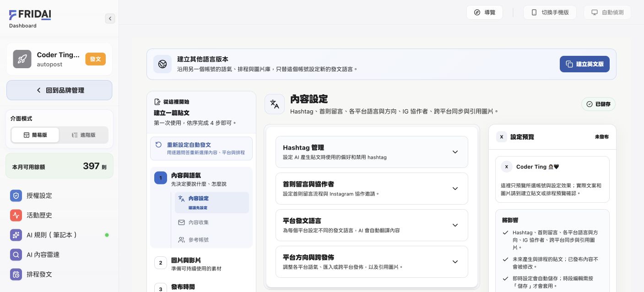The width and height of the screenshot is (644, 292).
Task: Click 切換手機版 button
Action: tap(550, 12)
